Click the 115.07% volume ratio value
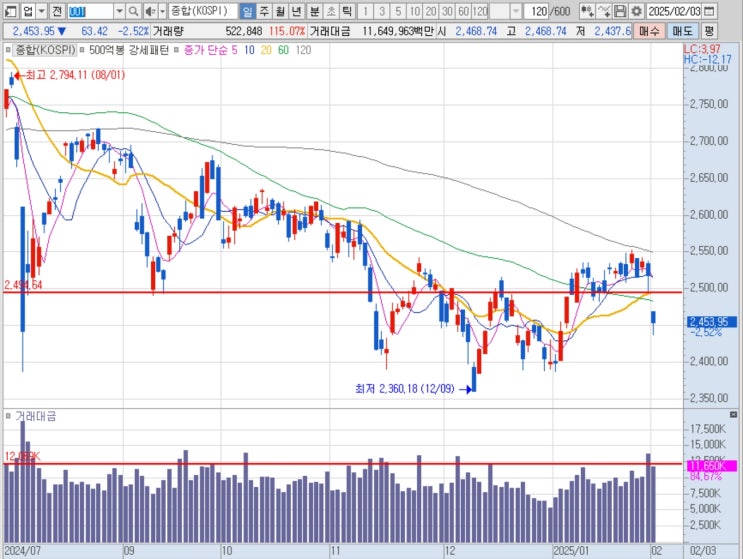 (x=287, y=31)
